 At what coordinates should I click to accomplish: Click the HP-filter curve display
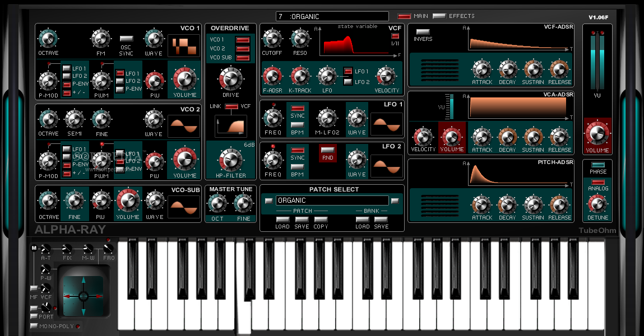[231, 127]
